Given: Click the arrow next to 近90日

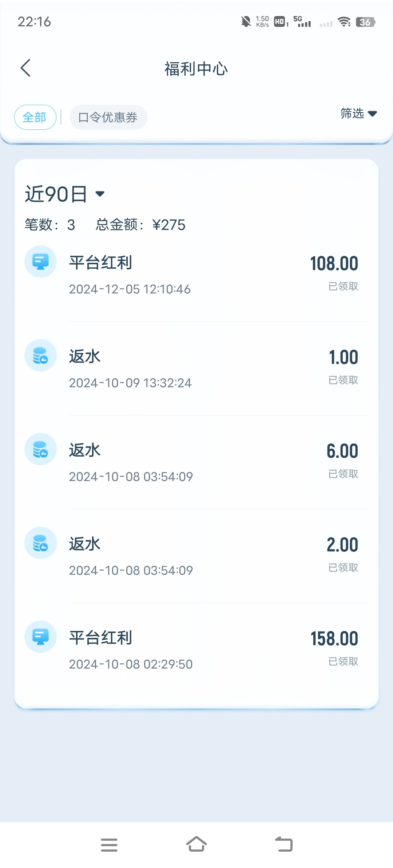Looking at the screenshot, I should tap(100, 194).
